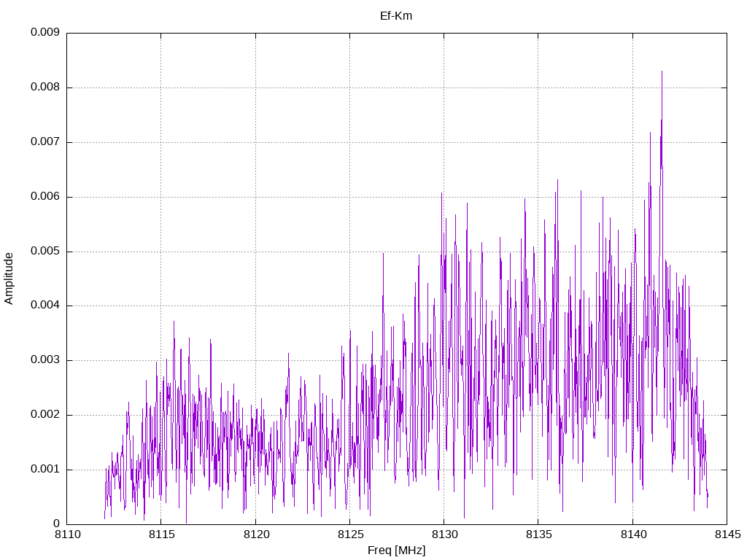747x560 pixels.
Task: Click the 8125 x-axis tick label
Action: point(350,534)
